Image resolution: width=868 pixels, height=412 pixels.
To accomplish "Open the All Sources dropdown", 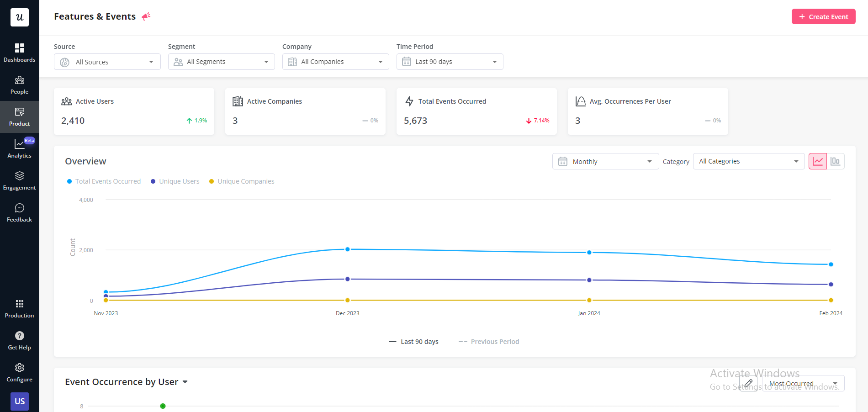I will pyautogui.click(x=107, y=61).
